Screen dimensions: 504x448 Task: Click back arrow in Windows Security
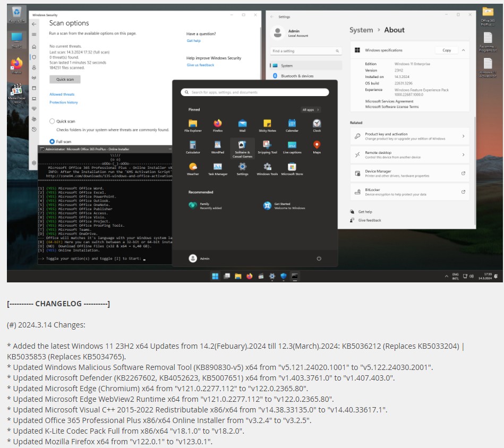coord(34,24)
